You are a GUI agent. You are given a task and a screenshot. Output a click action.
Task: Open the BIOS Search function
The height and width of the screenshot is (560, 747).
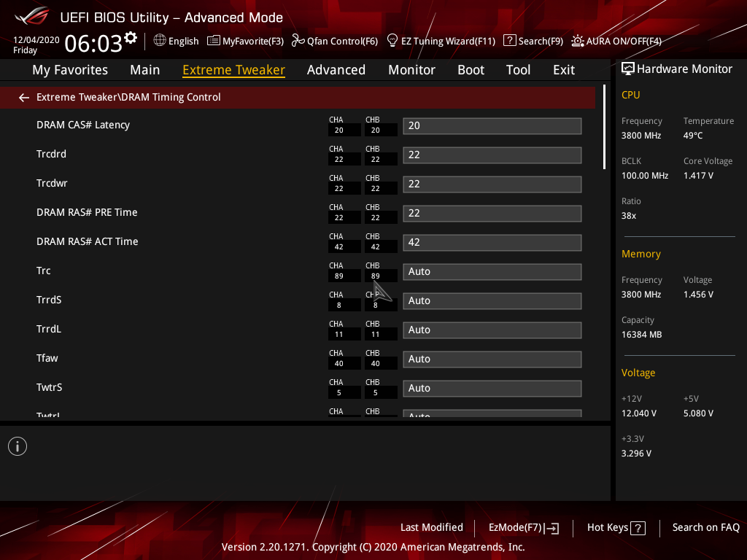click(x=533, y=41)
